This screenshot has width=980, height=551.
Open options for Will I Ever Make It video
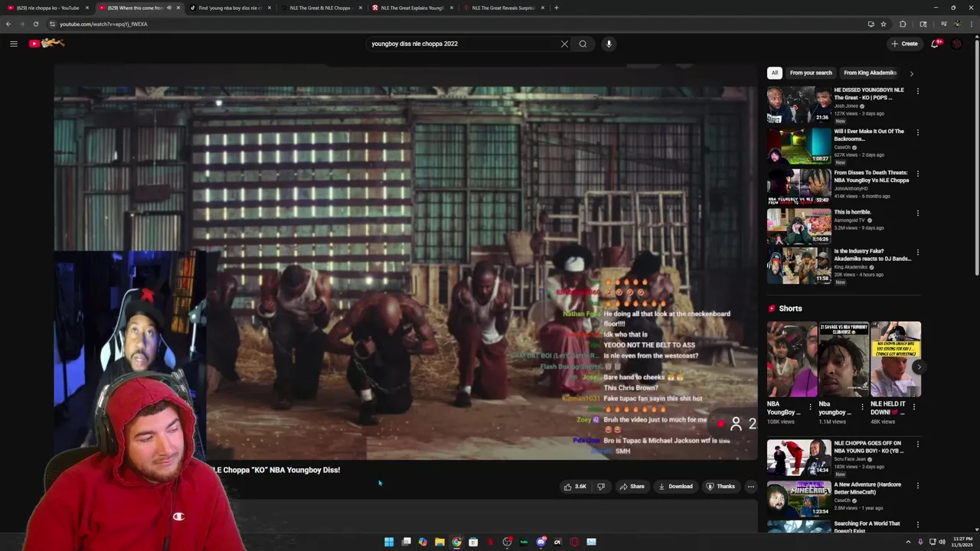coord(917,132)
